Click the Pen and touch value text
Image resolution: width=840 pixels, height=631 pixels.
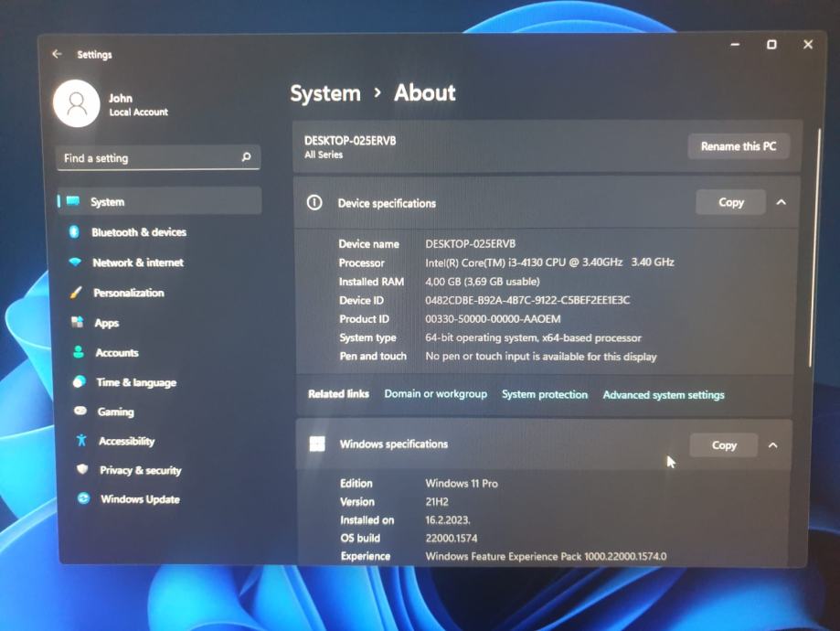coord(540,357)
